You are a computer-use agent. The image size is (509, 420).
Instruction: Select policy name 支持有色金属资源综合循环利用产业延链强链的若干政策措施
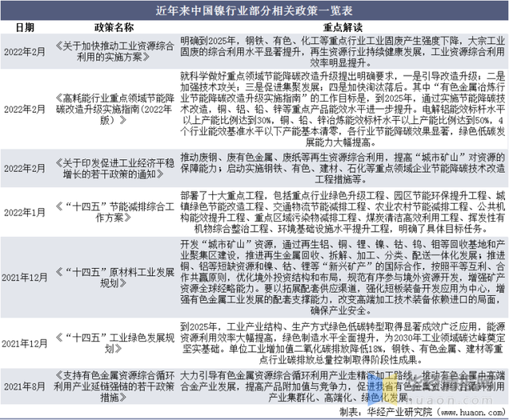[x=114, y=387]
